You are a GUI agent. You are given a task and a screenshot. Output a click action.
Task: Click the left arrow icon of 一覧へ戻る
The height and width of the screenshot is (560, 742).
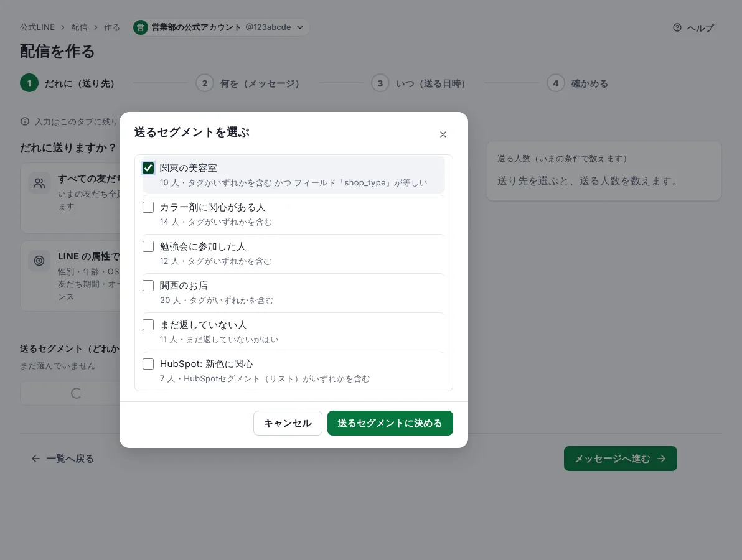click(35, 459)
